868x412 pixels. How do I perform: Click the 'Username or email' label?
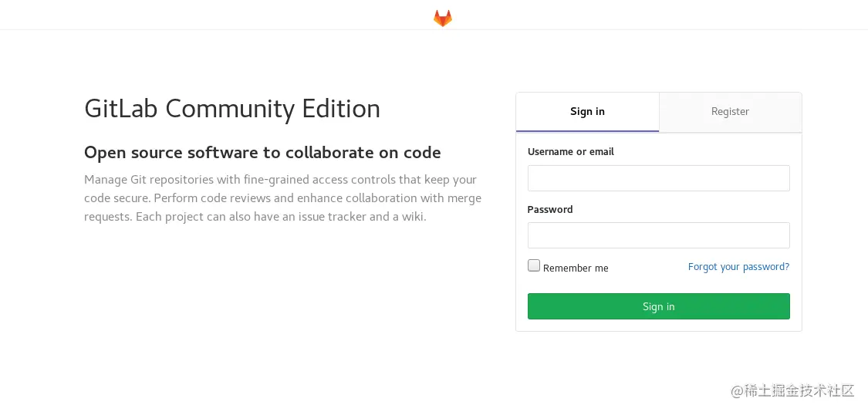[x=571, y=152]
